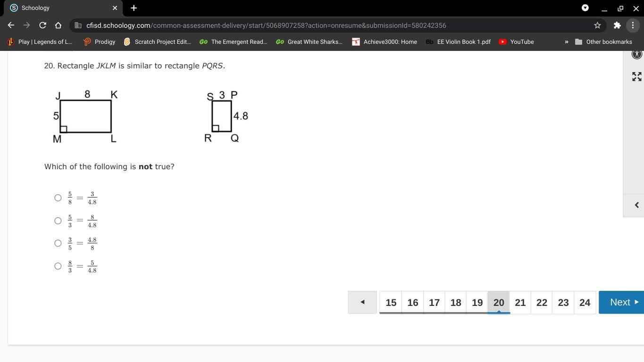
Task: Jump to question 18
Action: [x=456, y=302]
